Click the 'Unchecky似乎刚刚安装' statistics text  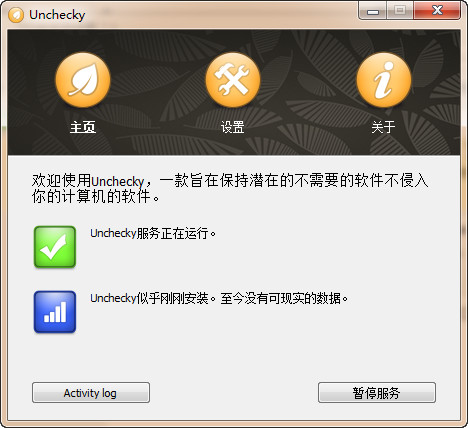pos(219,298)
